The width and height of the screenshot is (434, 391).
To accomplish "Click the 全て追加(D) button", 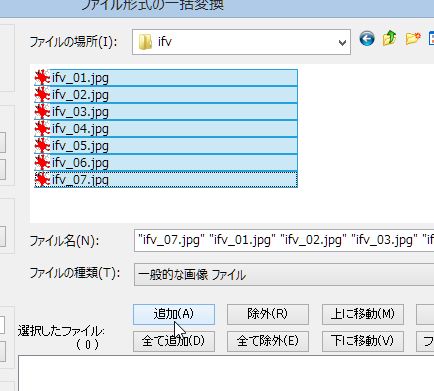I will (x=174, y=341).
